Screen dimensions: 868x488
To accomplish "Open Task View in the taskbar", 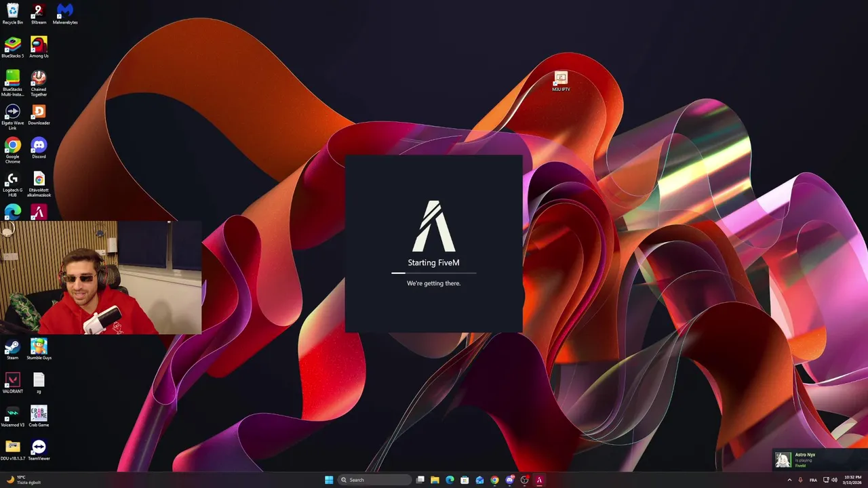I will pos(420,480).
